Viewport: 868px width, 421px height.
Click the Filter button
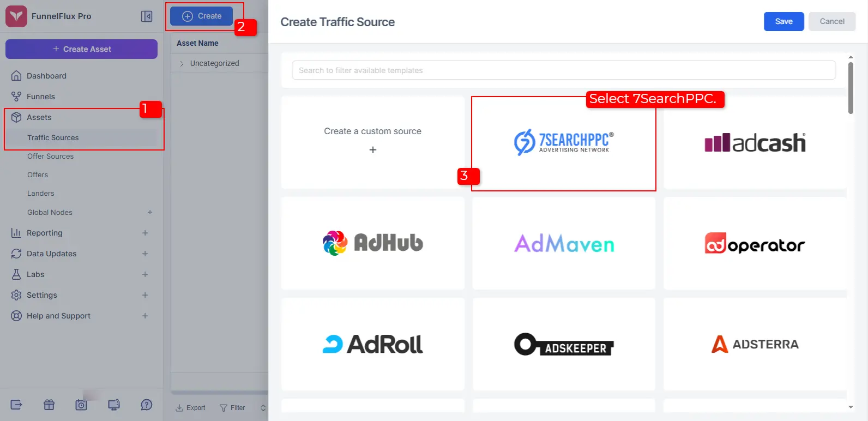[232, 408]
